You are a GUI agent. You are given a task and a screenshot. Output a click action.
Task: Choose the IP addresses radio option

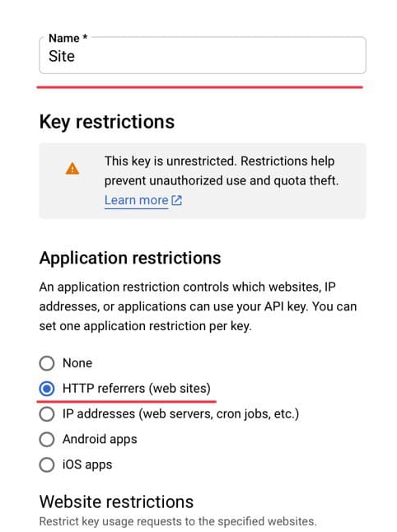tap(47, 414)
